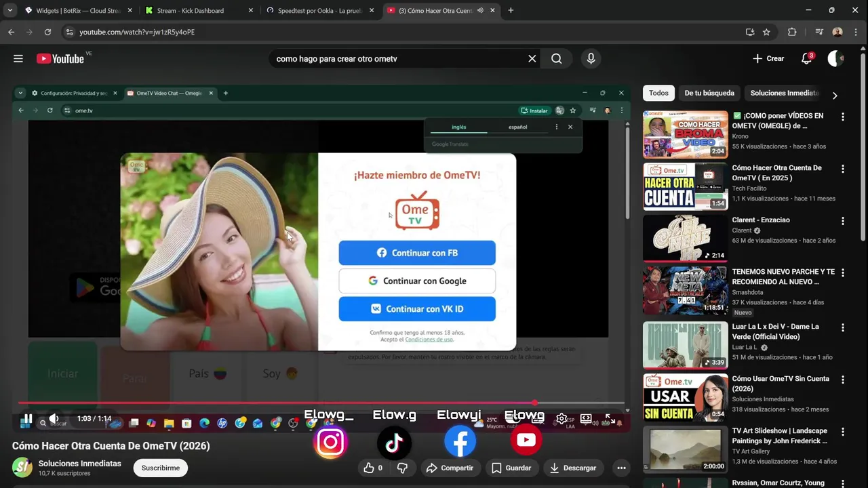Screen dimensions: 868x488
Task: Clear the YouTube search query
Action: pyautogui.click(x=532, y=59)
